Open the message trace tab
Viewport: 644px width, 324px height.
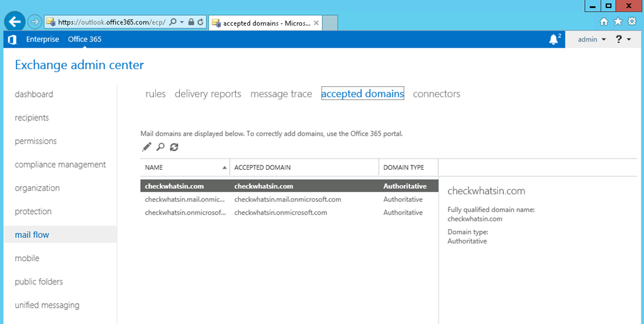281,94
